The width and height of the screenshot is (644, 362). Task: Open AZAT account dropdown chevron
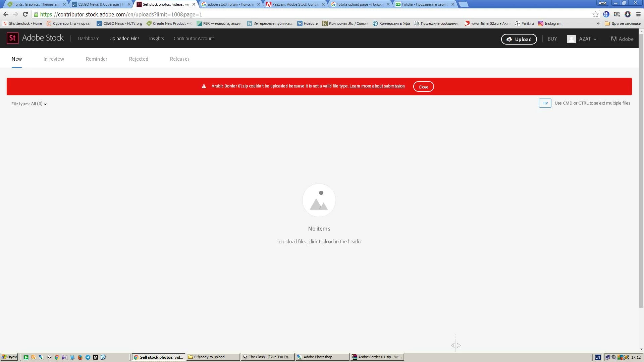(x=595, y=39)
